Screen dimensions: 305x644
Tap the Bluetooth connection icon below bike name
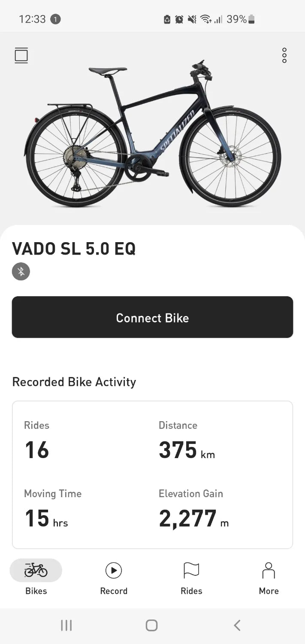coord(21,271)
